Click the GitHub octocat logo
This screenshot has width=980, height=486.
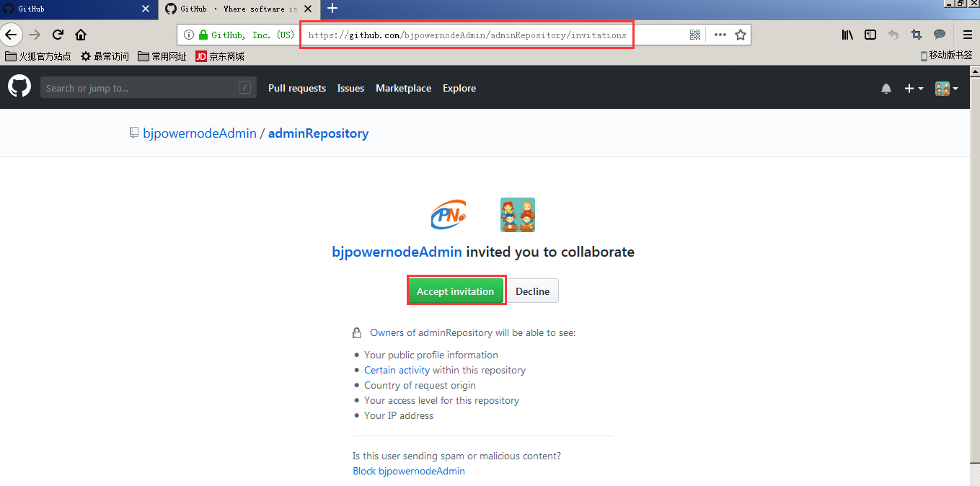coord(19,87)
